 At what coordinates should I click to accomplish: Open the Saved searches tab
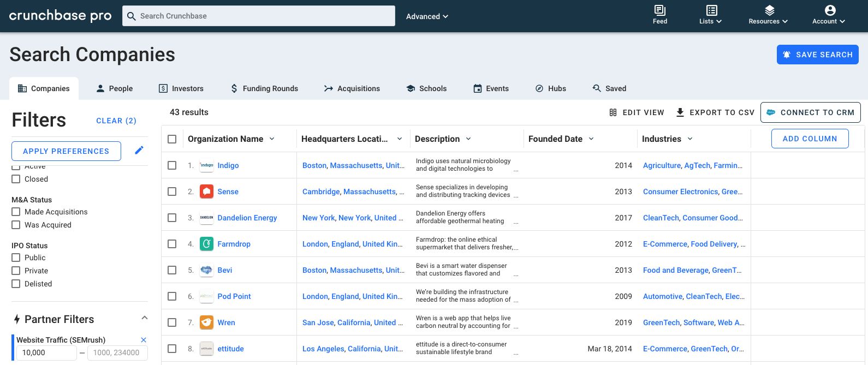609,88
